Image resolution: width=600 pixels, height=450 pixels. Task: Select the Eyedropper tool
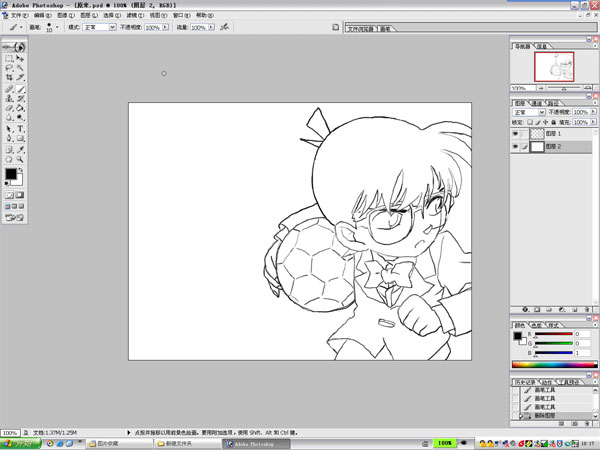coord(20,150)
